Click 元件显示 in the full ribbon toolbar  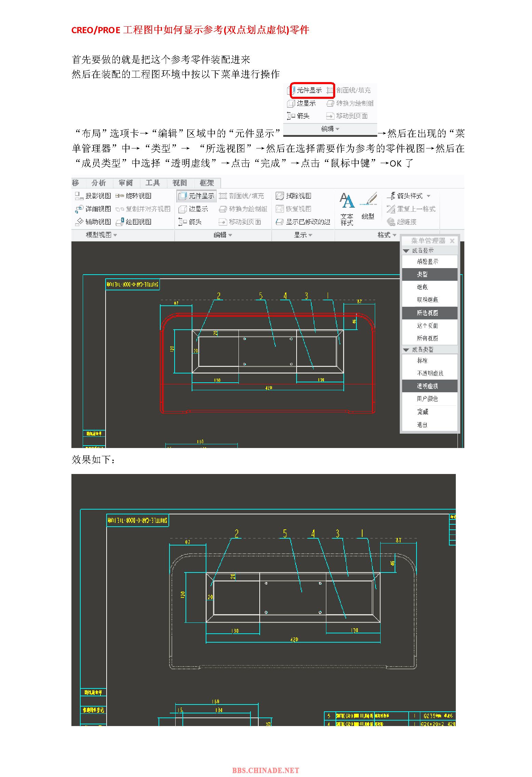(x=196, y=196)
